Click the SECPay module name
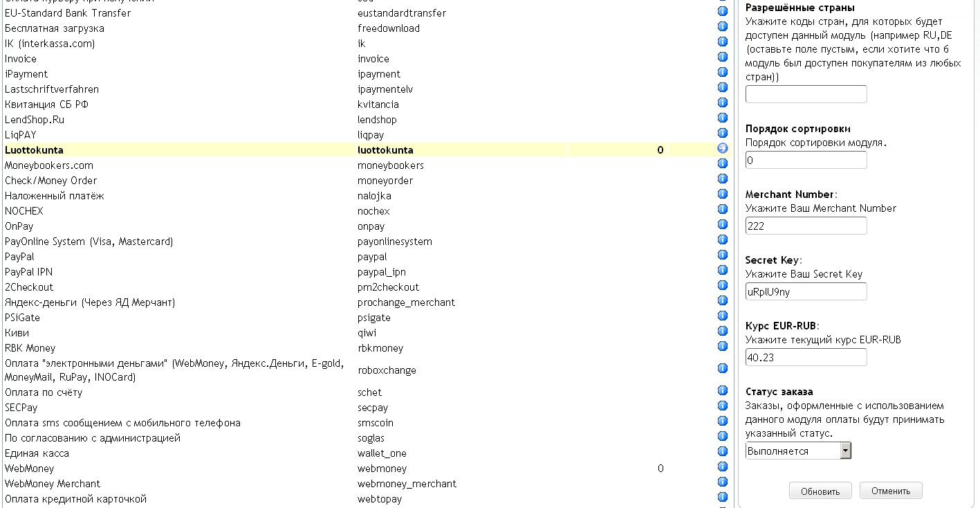Viewport: 980px width, 508px height. 21,408
